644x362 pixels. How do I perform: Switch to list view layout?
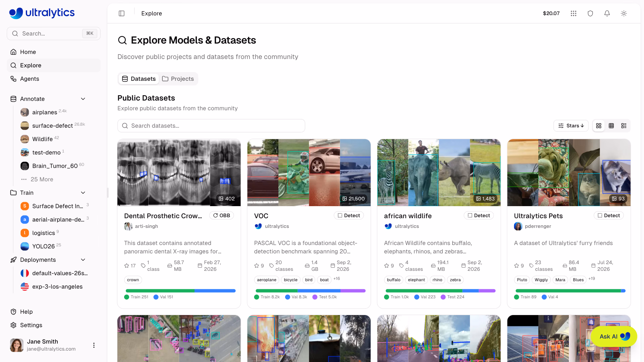pyautogui.click(x=624, y=126)
